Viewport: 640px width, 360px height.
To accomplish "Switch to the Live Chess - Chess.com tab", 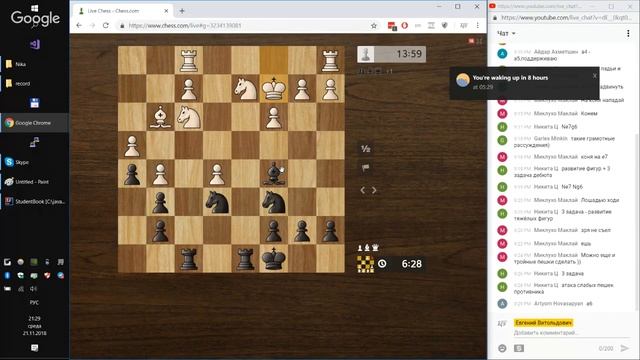I will pos(123,11).
